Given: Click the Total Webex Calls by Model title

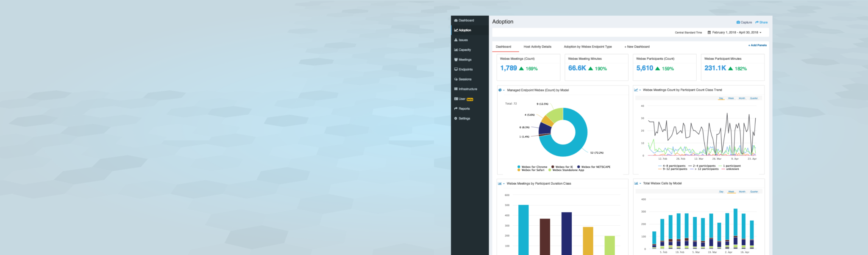Looking at the screenshot, I should (x=662, y=183).
